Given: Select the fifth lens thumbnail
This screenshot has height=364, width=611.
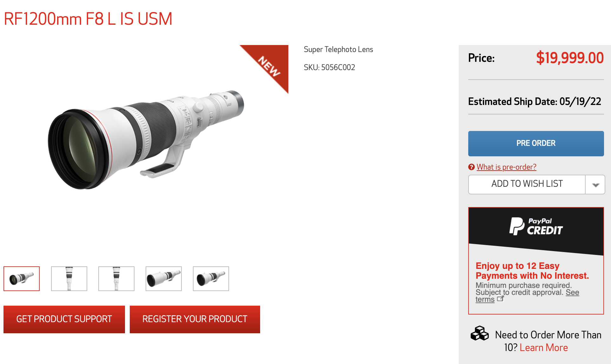Looking at the screenshot, I should (x=211, y=279).
